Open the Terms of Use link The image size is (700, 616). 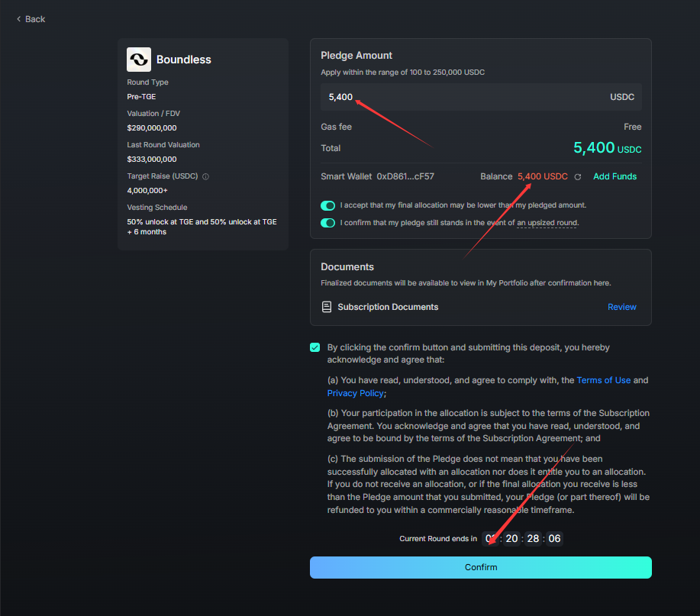(x=604, y=380)
